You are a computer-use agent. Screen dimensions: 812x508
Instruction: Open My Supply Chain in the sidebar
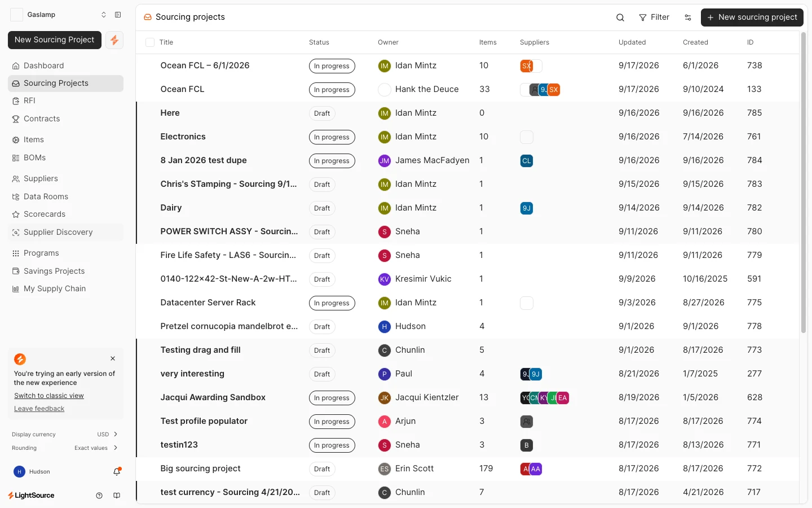65,288
